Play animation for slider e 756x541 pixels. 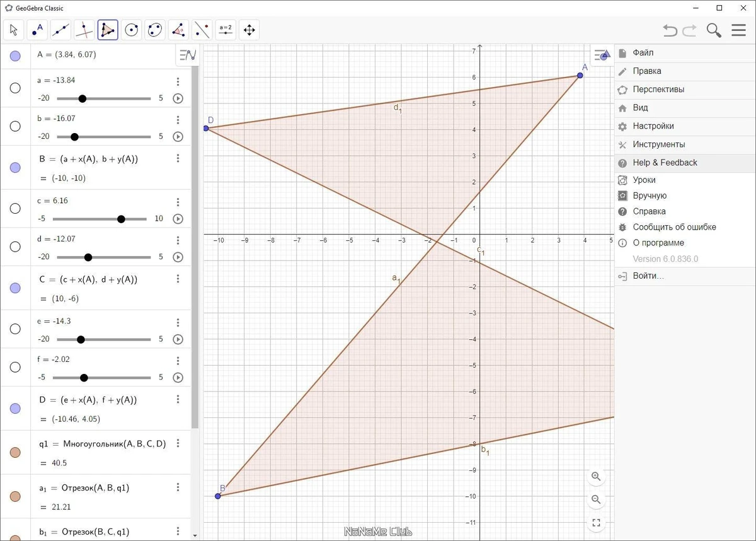pyautogui.click(x=178, y=339)
